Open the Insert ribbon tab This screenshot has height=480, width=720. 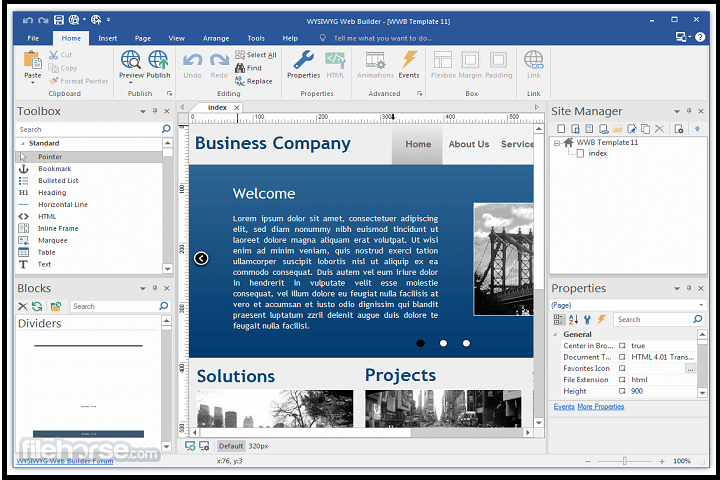107,38
